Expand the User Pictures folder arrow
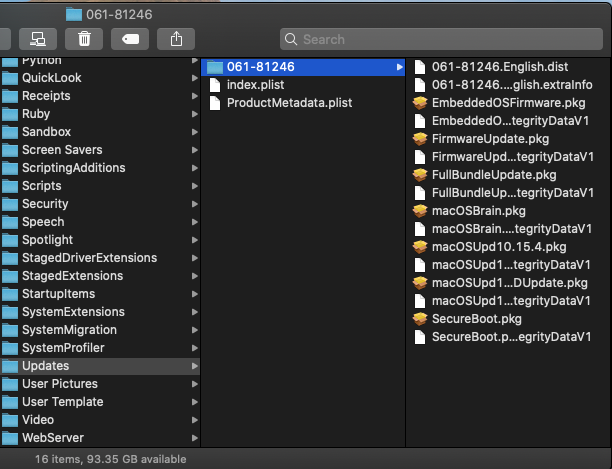 tap(195, 384)
